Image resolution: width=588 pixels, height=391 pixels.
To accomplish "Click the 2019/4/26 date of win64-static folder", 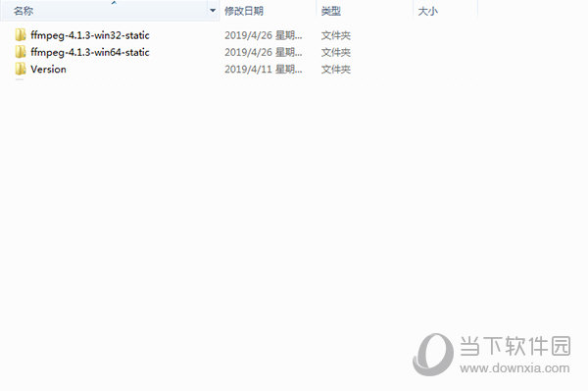I will [264, 53].
